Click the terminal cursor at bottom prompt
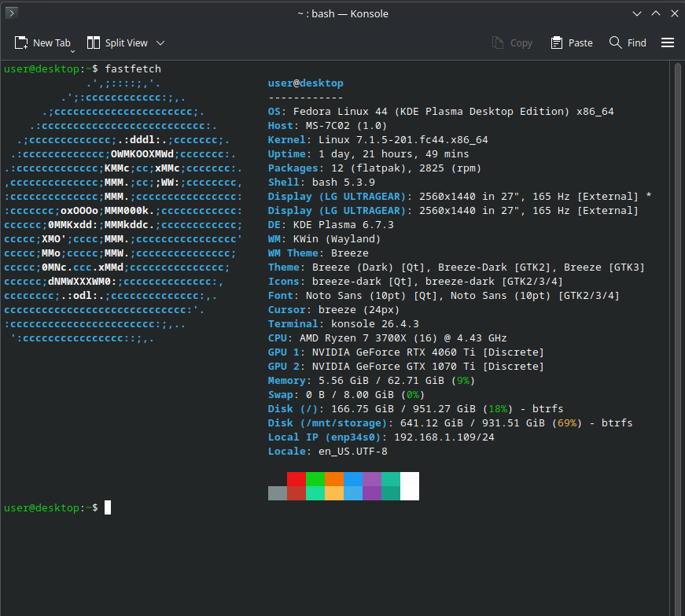Image resolution: width=685 pixels, height=616 pixels. point(108,507)
